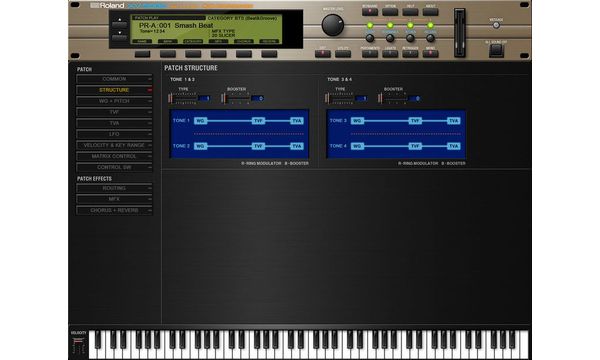Image resolution: width=600 pixels, height=360 pixels.
Task: Open the MFX page under Patch Effects
Action: coord(114,199)
